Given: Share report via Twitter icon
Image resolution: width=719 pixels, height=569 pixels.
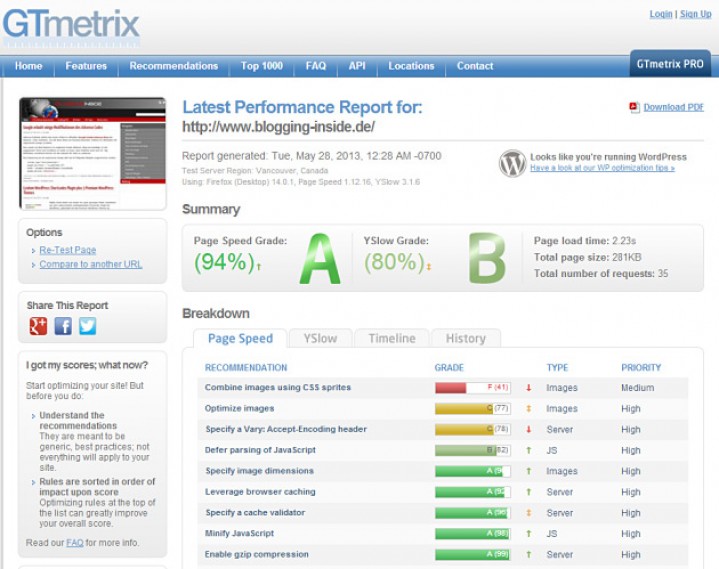Looking at the screenshot, I should coord(87,326).
